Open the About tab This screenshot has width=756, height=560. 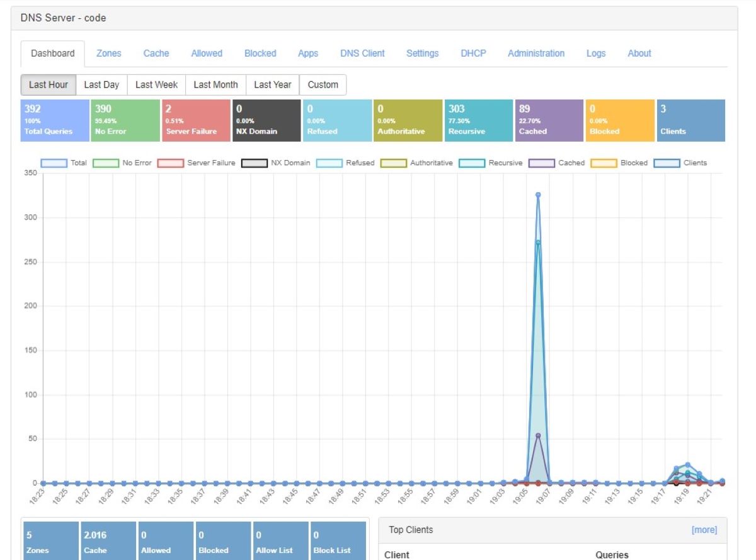tap(639, 54)
